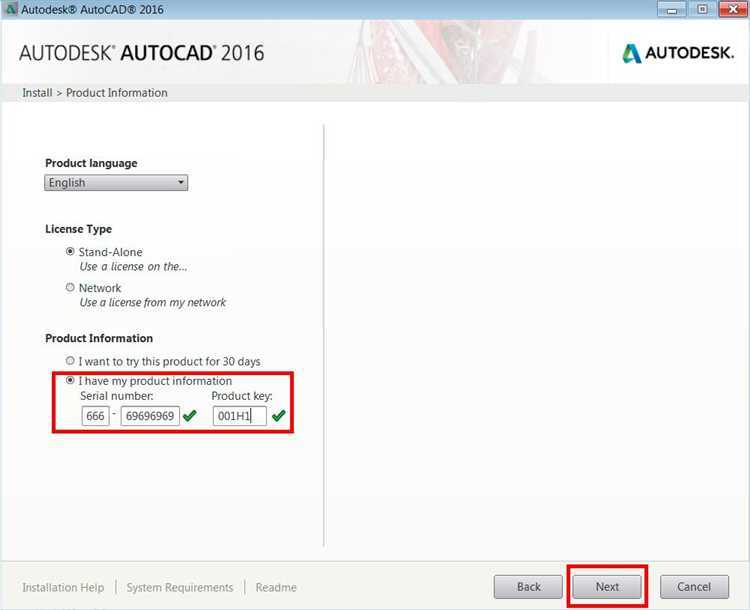The image size is (750, 610).
Task: Click the Autodesk logo
Action: point(678,53)
